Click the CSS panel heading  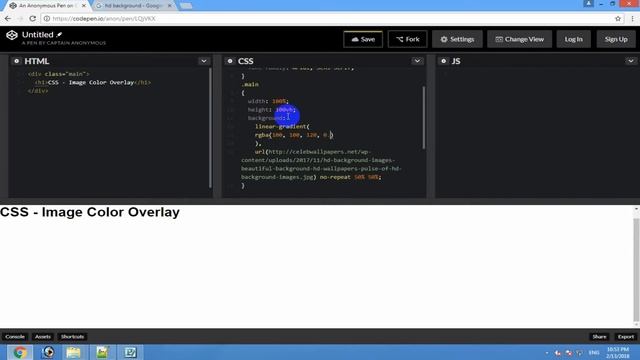[246, 61]
